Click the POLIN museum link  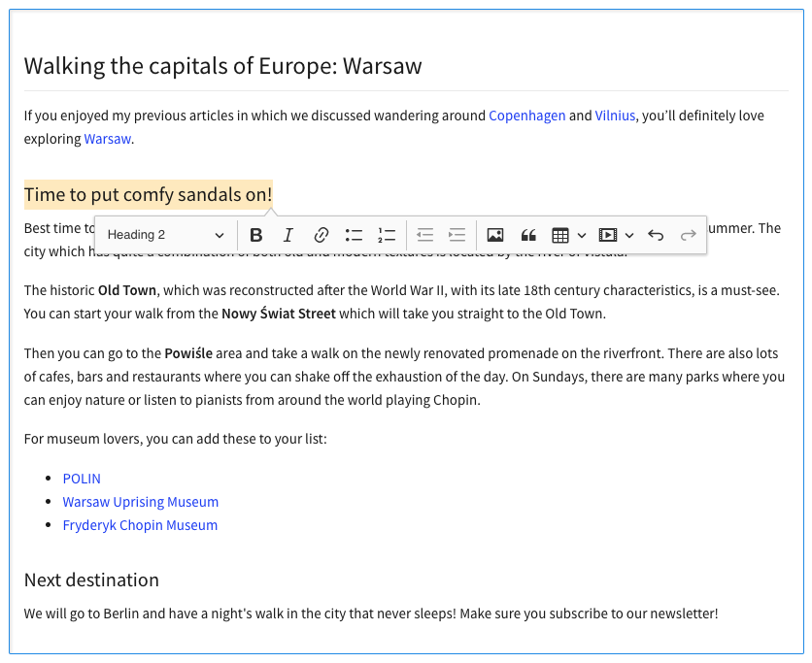(x=82, y=479)
